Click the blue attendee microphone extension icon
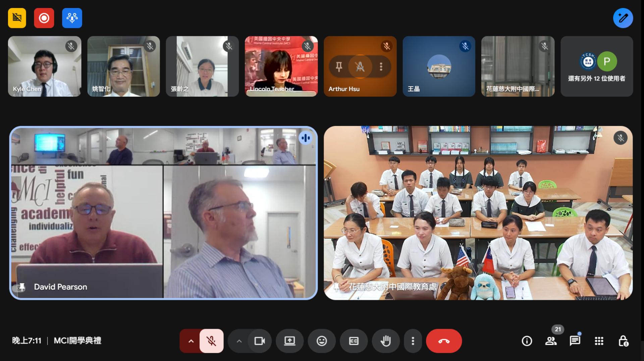 pyautogui.click(x=72, y=18)
